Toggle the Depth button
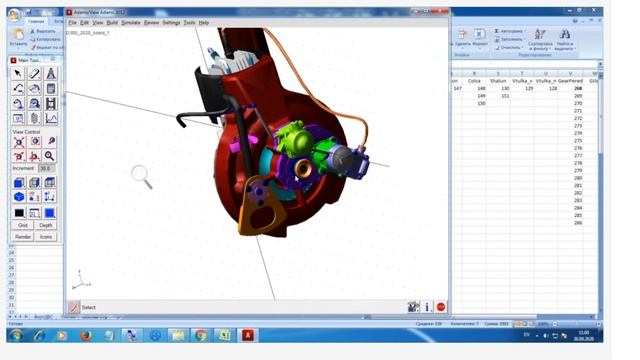 pyautogui.click(x=46, y=225)
